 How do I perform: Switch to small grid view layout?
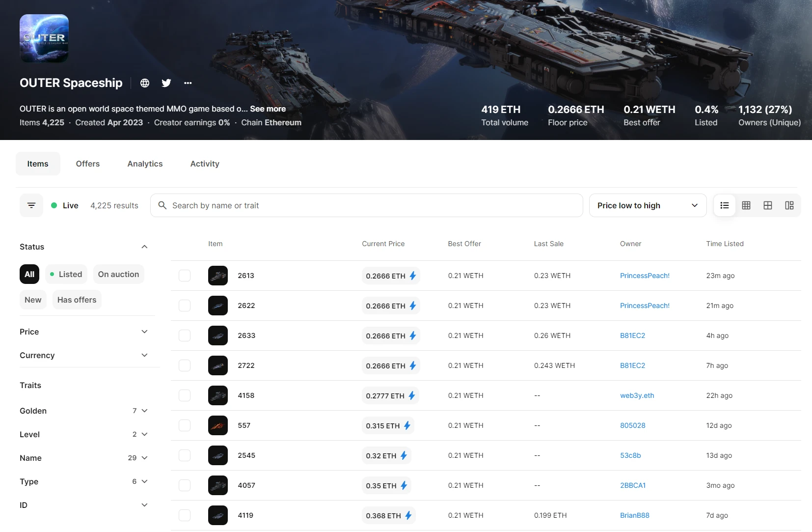(746, 205)
